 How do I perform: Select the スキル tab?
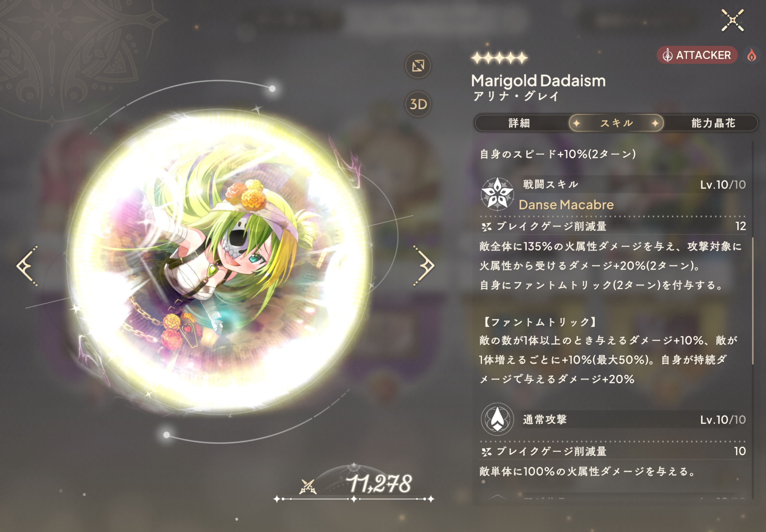(616, 123)
